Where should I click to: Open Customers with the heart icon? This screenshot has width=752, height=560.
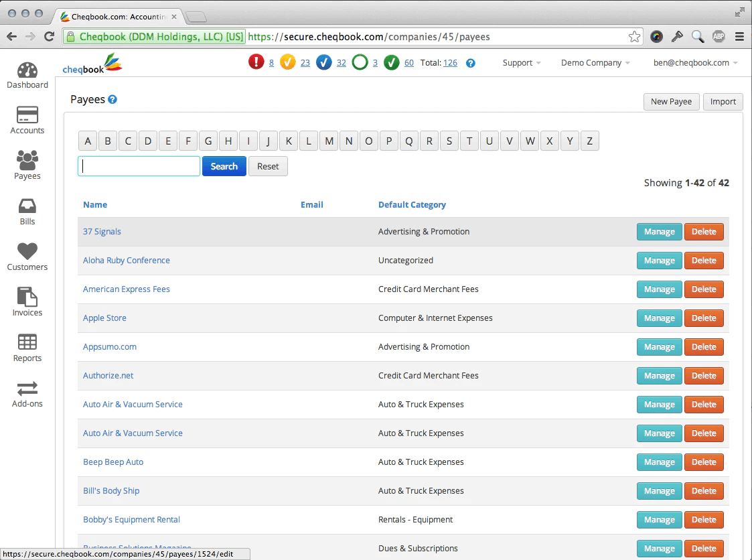(27, 251)
